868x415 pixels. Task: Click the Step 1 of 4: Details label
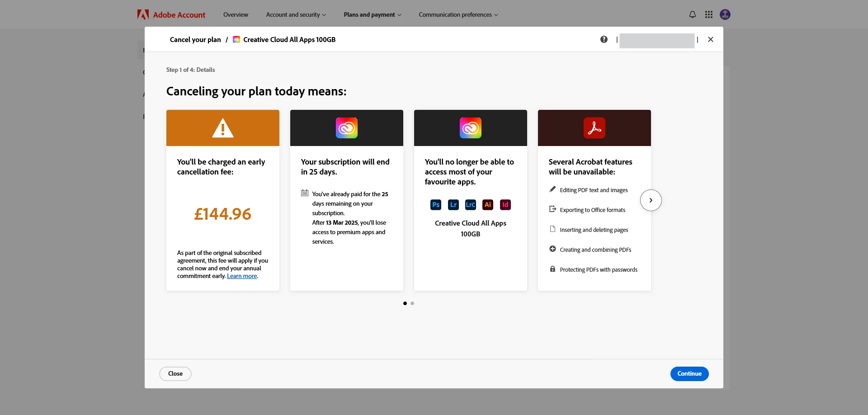pyautogui.click(x=190, y=70)
